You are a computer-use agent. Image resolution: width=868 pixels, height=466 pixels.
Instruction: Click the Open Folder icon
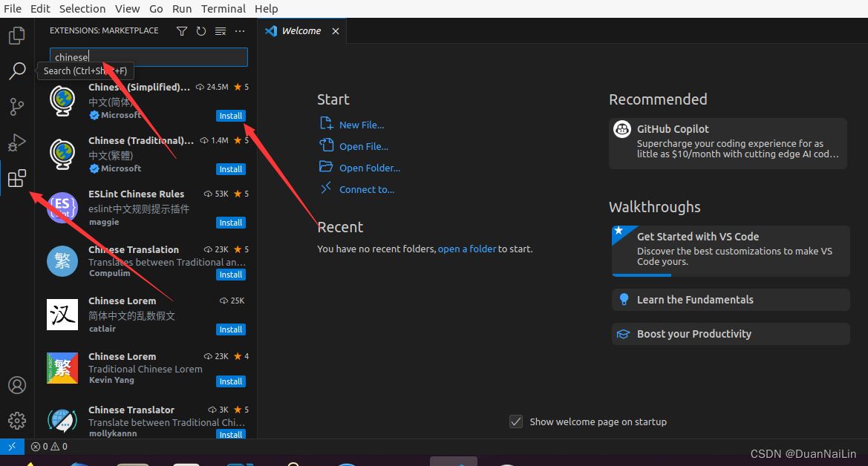326,166
